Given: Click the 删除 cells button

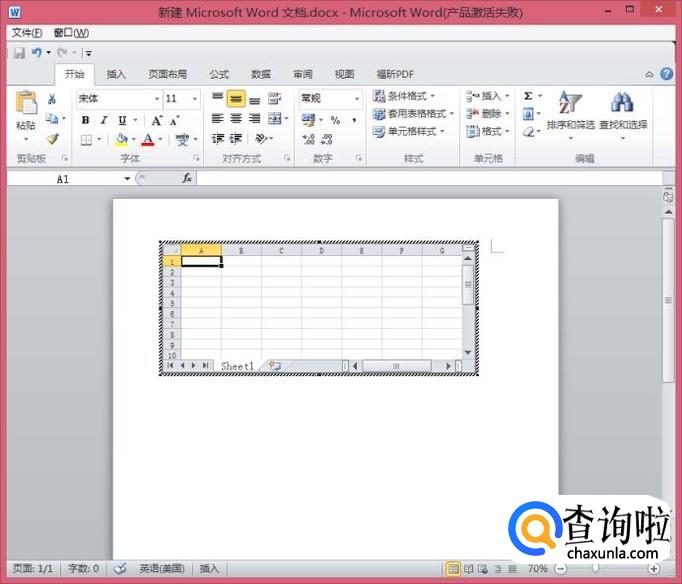Looking at the screenshot, I should pyautogui.click(x=488, y=114).
